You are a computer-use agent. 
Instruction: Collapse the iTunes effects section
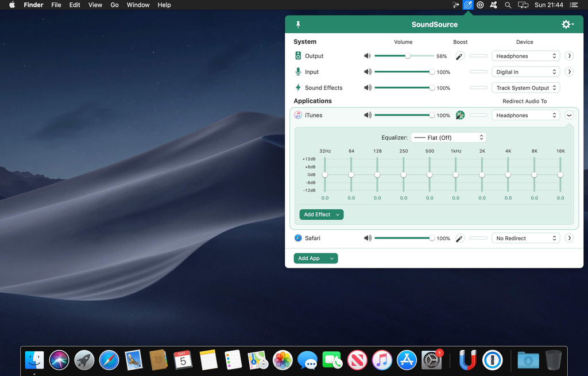click(x=569, y=116)
